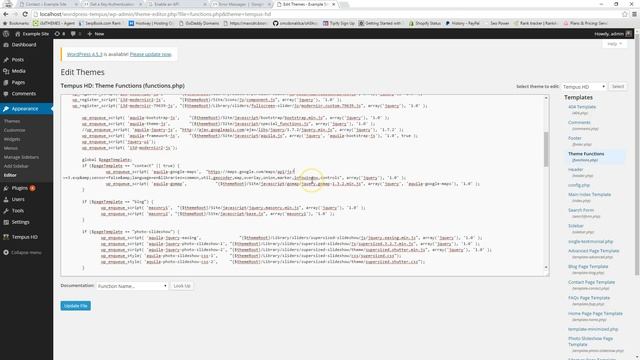Image resolution: width=640 pixels, height=360 pixels.
Task: Open Comments template file
Action: (579, 122)
